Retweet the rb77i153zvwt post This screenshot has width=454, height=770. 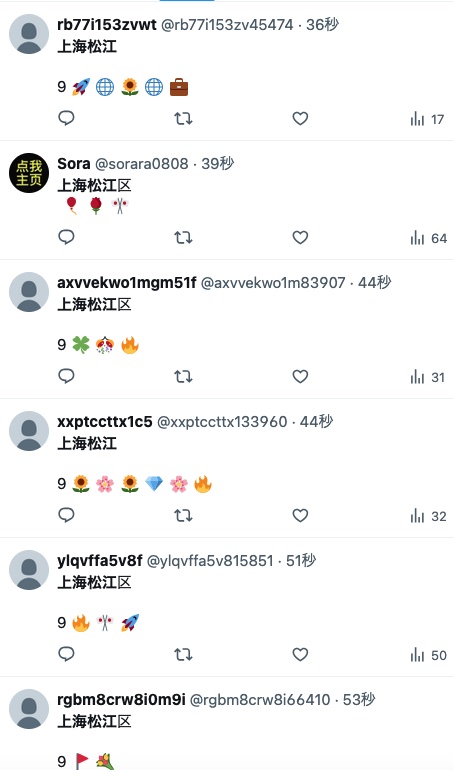[x=183, y=118]
